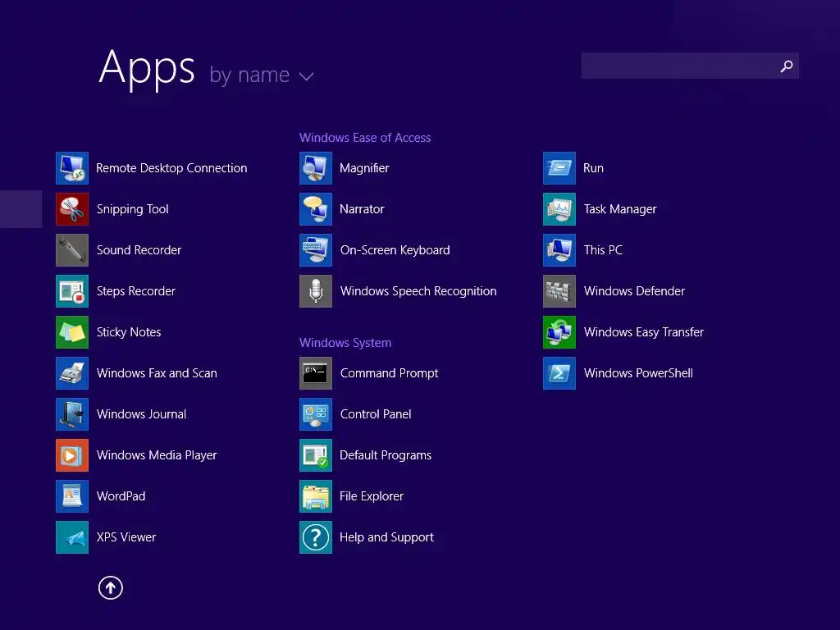Click the up arrow to return to Start
This screenshot has width=840, height=630.
(x=111, y=587)
